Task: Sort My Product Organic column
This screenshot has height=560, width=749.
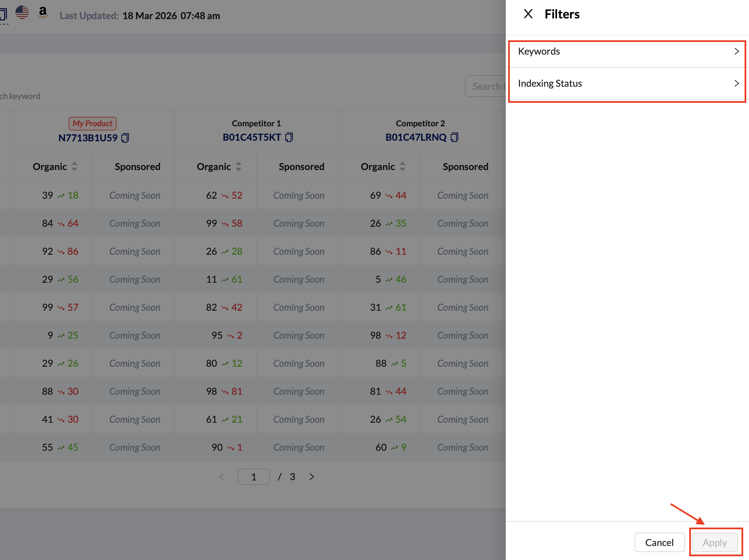Action: coord(74,166)
